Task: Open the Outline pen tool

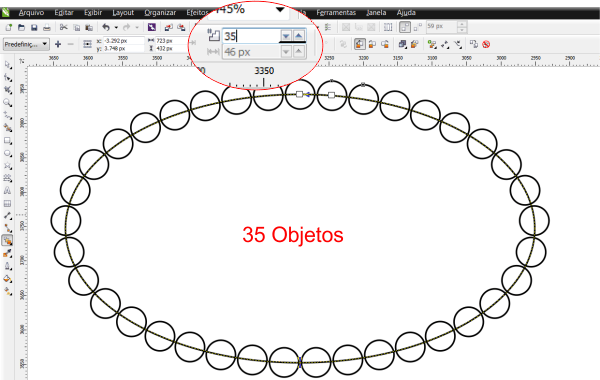Action: click(8, 266)
